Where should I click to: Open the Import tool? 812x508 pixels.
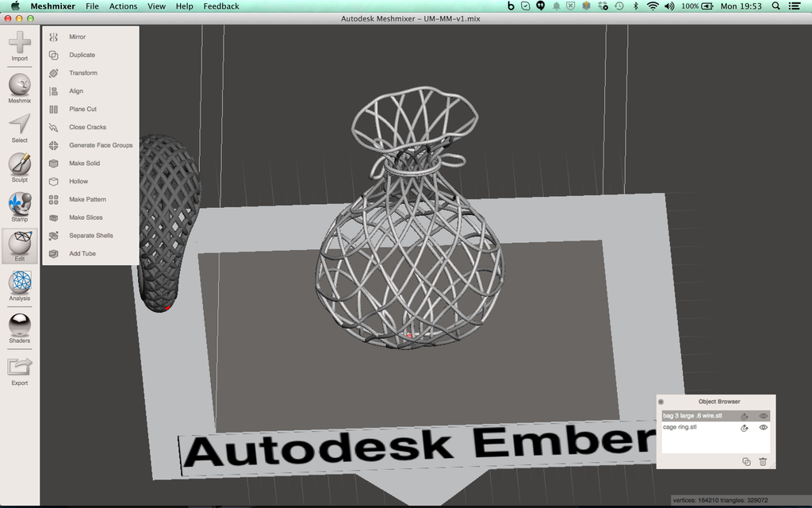(20, 45)
